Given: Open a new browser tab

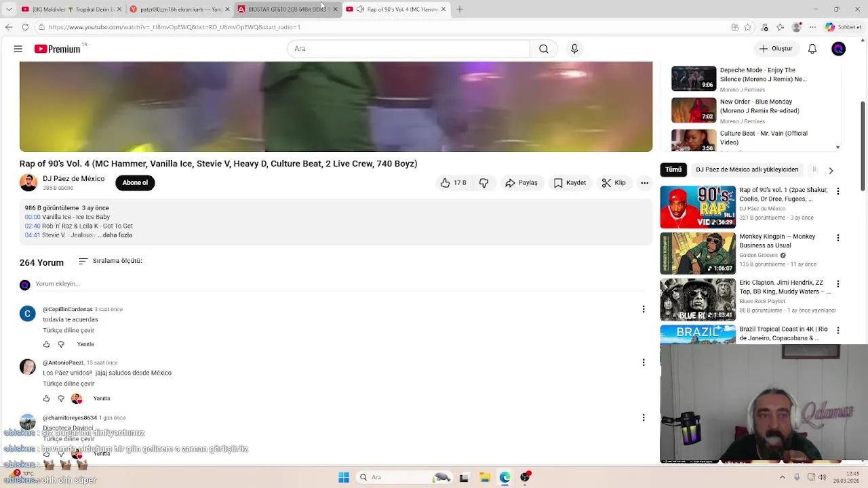Looking at the screenshot, I should point(459,9).
